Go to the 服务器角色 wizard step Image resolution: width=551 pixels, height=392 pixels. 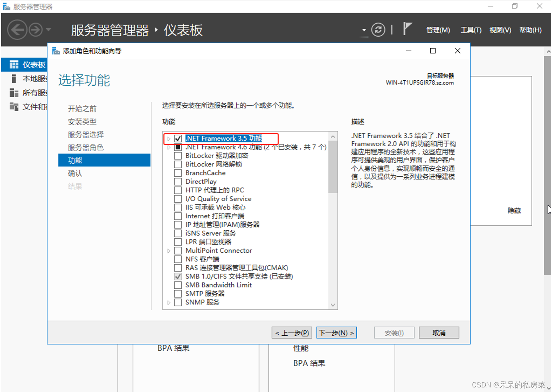(x=86, y=148)
